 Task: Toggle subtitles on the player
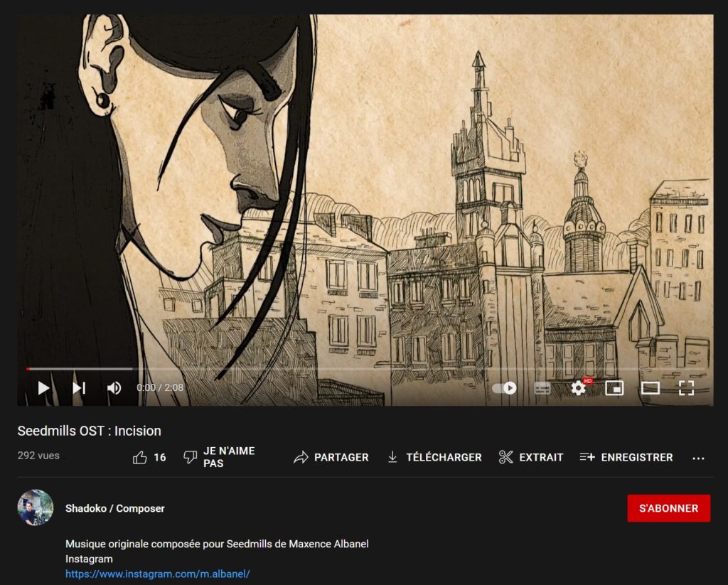[x=542, y=388]
